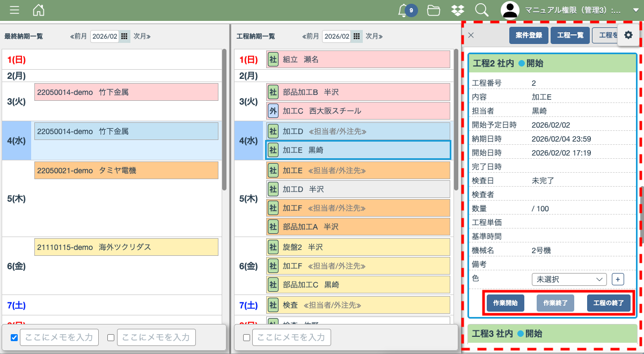Click the Dropbox icon
644x354 pixels.
coord(458,10)
